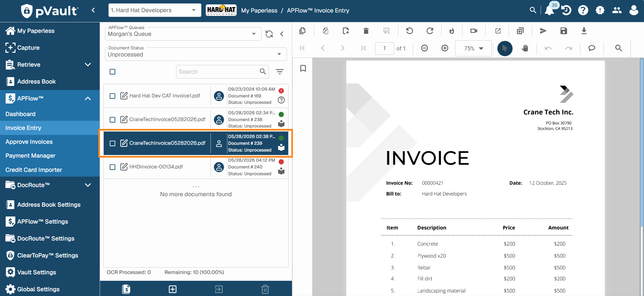
Task: Add a comment annotation
Action: pos(592,48)
